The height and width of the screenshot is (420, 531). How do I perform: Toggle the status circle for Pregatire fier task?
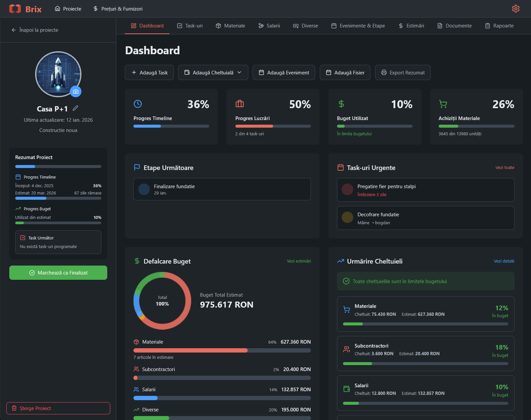(347, 189)
